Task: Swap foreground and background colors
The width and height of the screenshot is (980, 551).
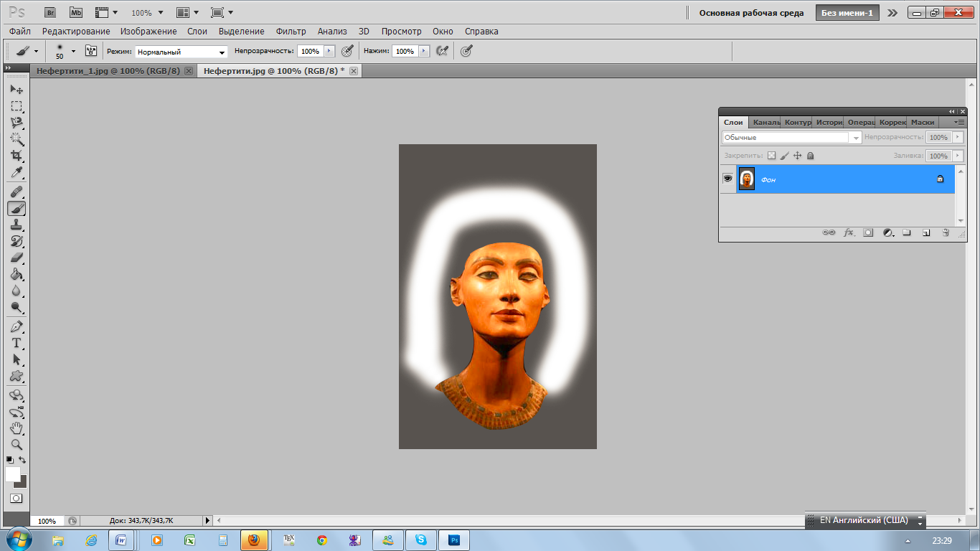Action: pos(23,460)
